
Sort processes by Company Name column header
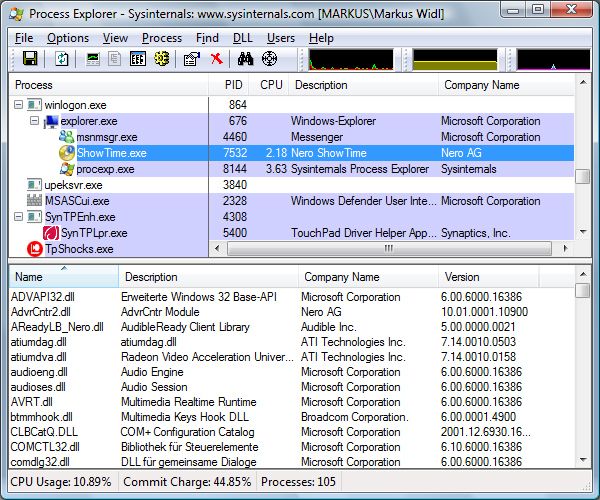pyautogui.click(x=506, y=85)
